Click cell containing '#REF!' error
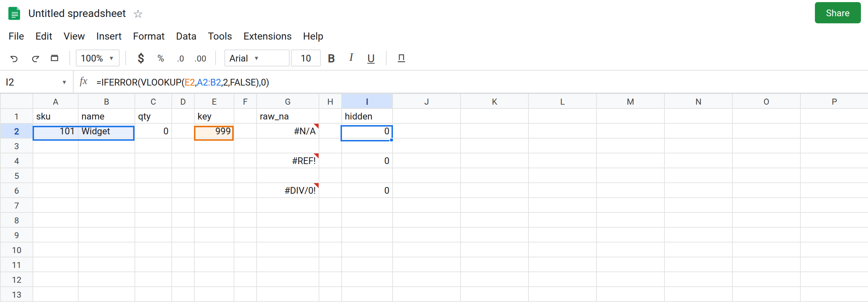The width and height of the screenshot is (868, 304). pyautogui.click(x=288, y=161)
